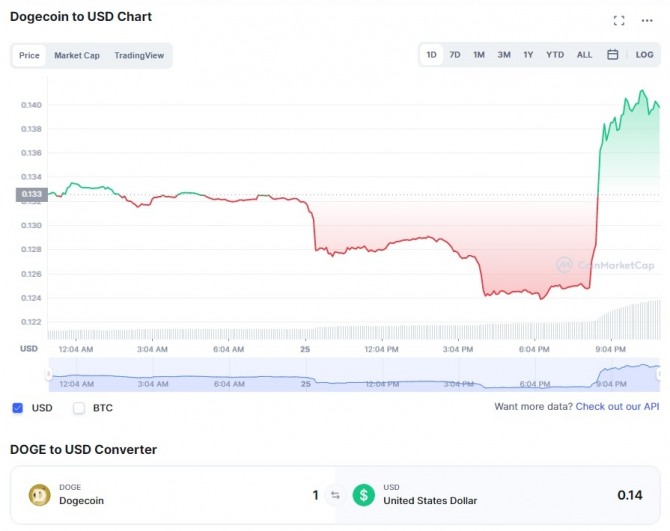Image resolution: width=670 pixels, height=531 pixels.
Task: Show YTD price range
Action: [555, 55]
